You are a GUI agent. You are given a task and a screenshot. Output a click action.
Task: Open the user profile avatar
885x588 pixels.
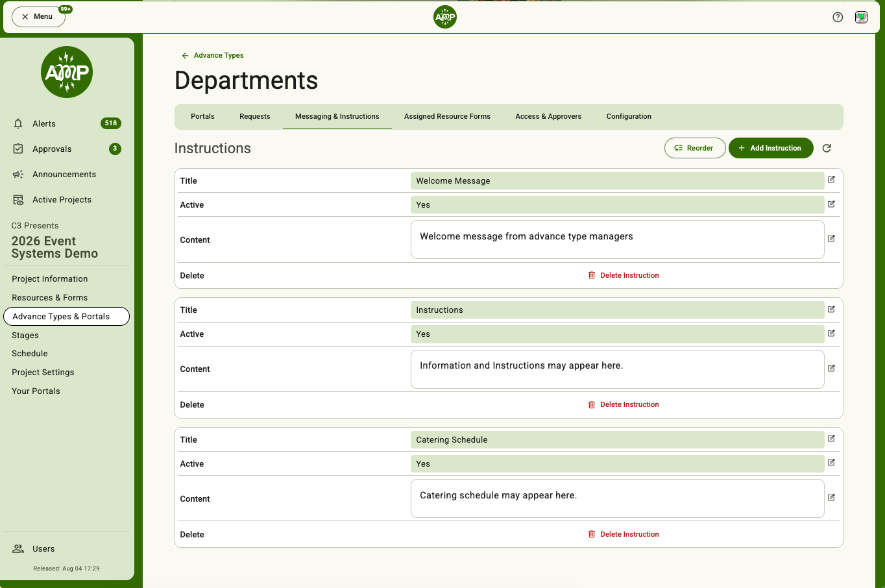pos(861,17)
